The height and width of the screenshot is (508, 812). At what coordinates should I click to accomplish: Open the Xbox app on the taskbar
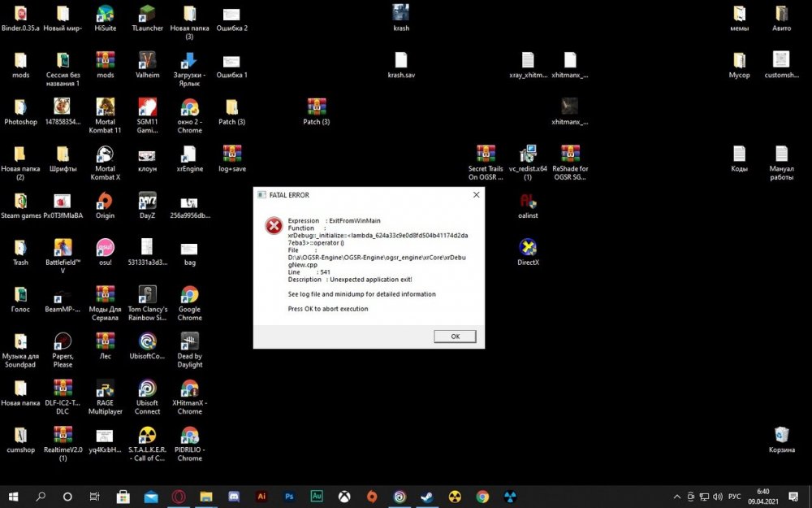pyautogui.click(x=344, y=497)
